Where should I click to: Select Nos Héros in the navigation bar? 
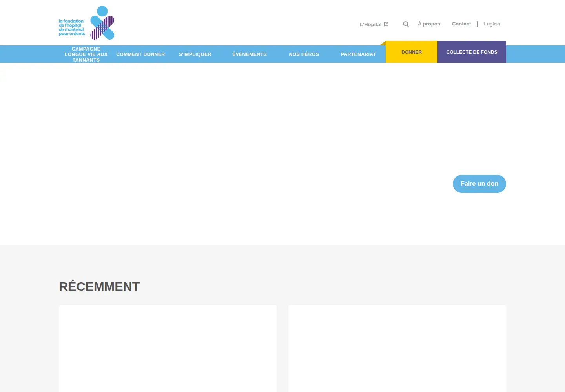point(304,54)
